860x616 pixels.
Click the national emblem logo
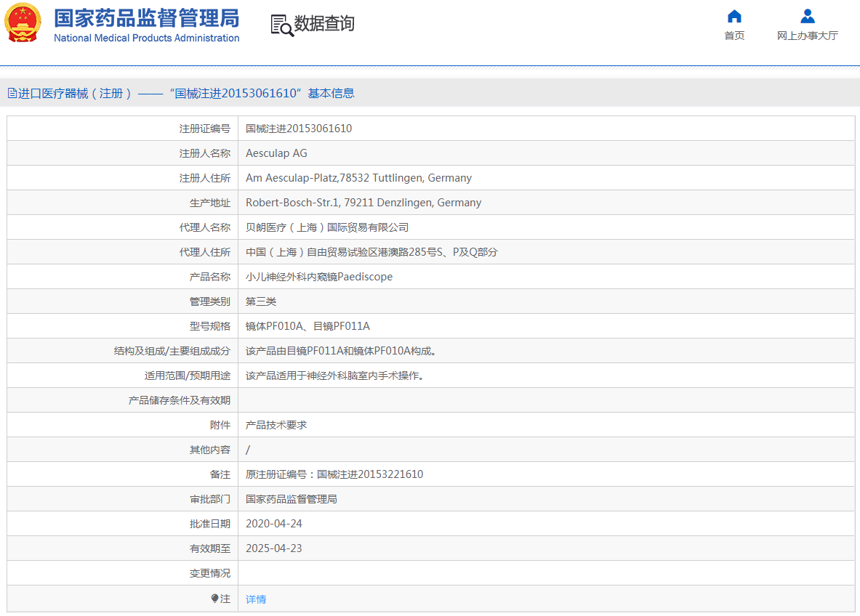pyautogui.click(x=23, y=23)
